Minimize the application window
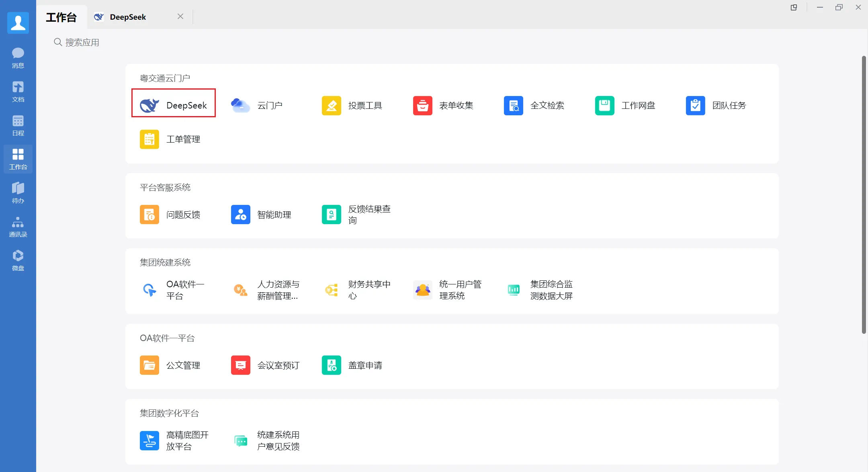The width and height of the screenshot is (868, 472). tap(820, 7)
